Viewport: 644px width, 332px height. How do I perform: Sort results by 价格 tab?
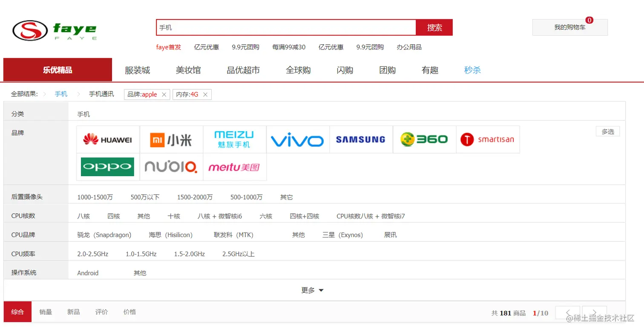click(129, 312)
